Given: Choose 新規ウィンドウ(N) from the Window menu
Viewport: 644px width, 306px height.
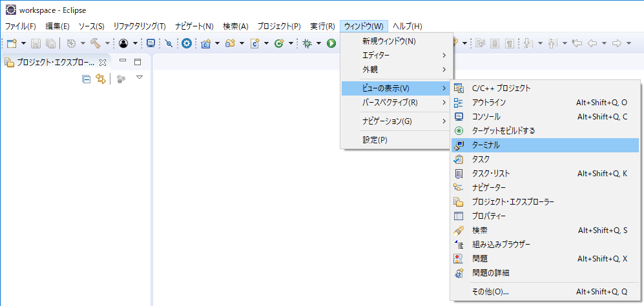Looking at the screenshot, I should click(x=397, y=41).
